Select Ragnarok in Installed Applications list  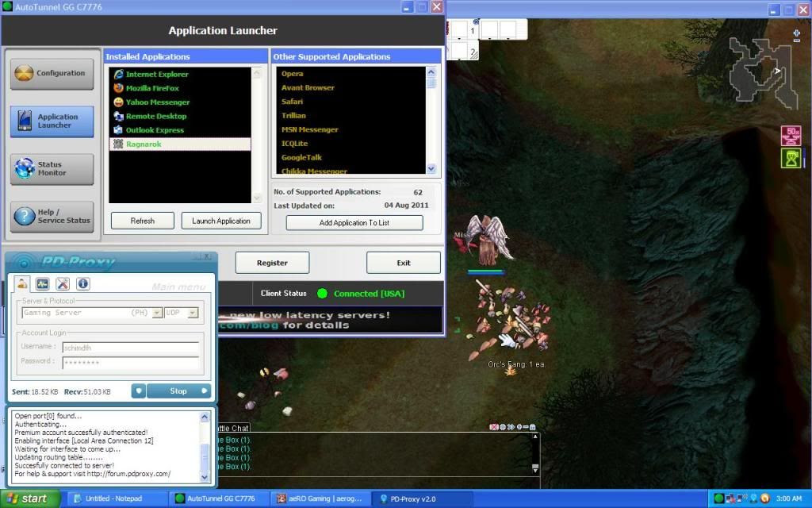coord(180,144)
